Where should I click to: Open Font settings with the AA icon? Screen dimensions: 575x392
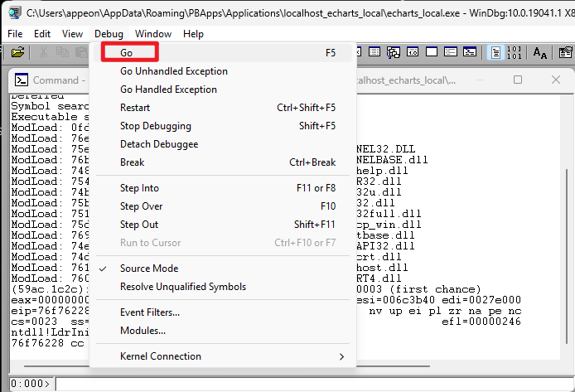[x=540, y=52]
